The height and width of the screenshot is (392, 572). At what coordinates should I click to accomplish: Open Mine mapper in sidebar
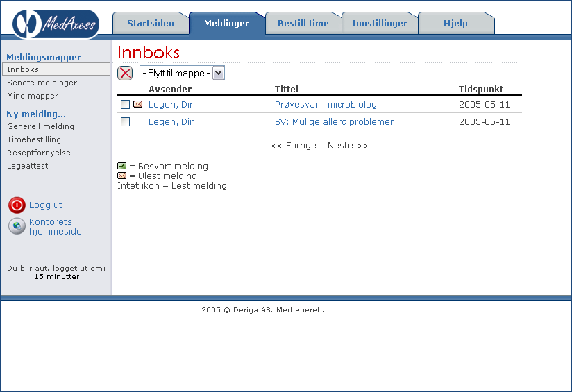pos(33,96)
